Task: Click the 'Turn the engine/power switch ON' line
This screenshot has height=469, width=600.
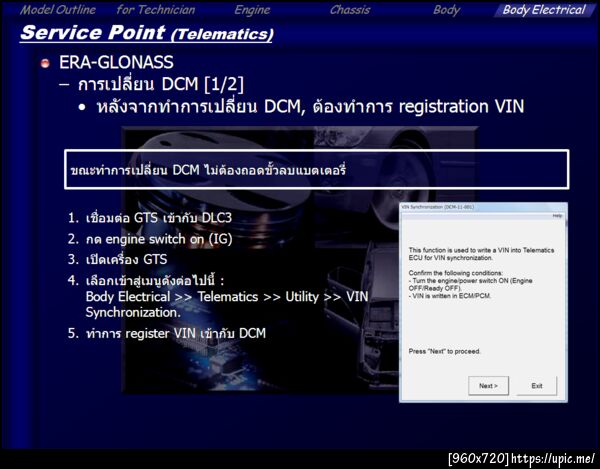Action: pyautogui.click(x=471, y=285)
